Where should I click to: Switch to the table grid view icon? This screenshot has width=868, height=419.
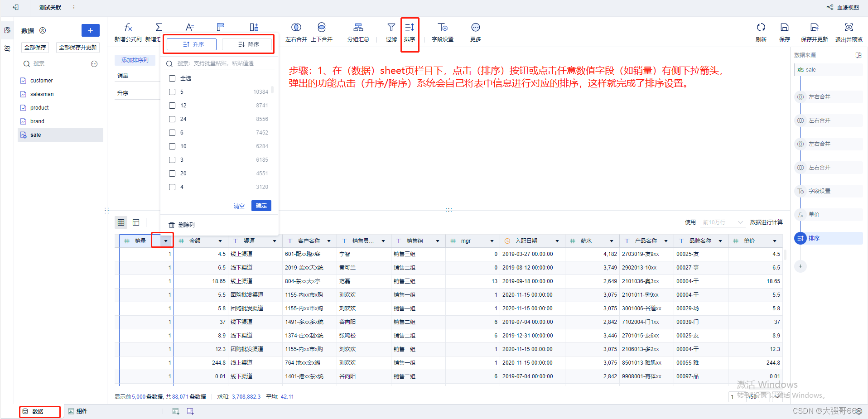121,222
